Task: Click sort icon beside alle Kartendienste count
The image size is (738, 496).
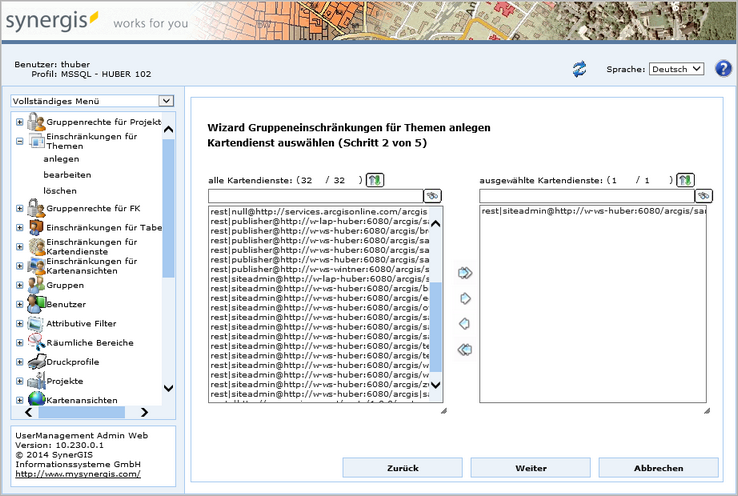Action: (374, 180)
